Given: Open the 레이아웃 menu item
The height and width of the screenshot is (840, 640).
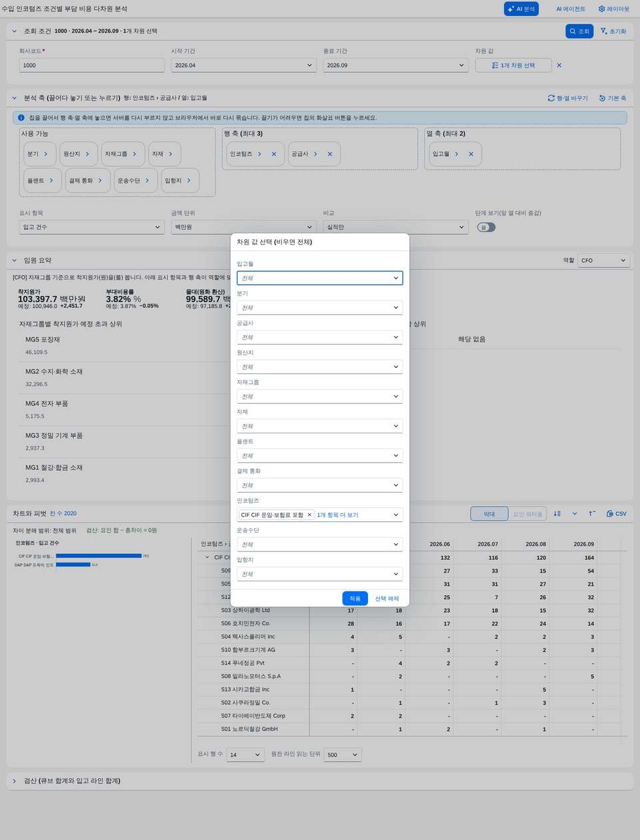Looking at the screenshot, I should (x=613, y=9).
